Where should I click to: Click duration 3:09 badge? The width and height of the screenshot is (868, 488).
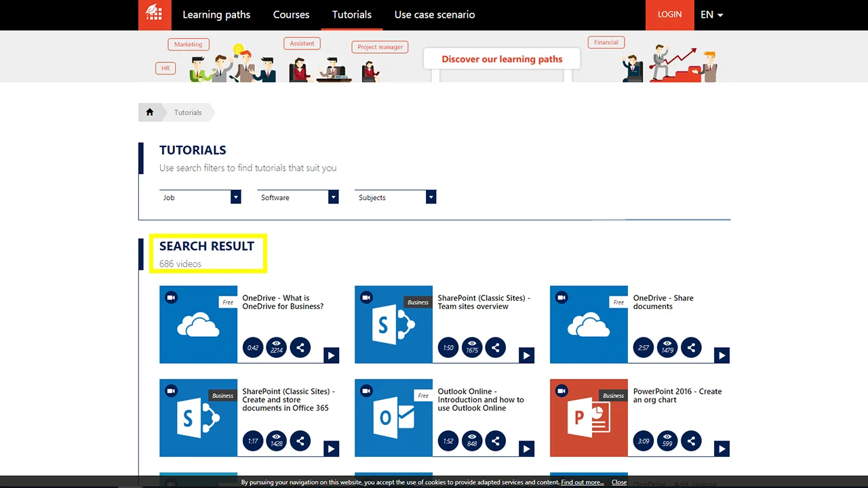[644, 441]
